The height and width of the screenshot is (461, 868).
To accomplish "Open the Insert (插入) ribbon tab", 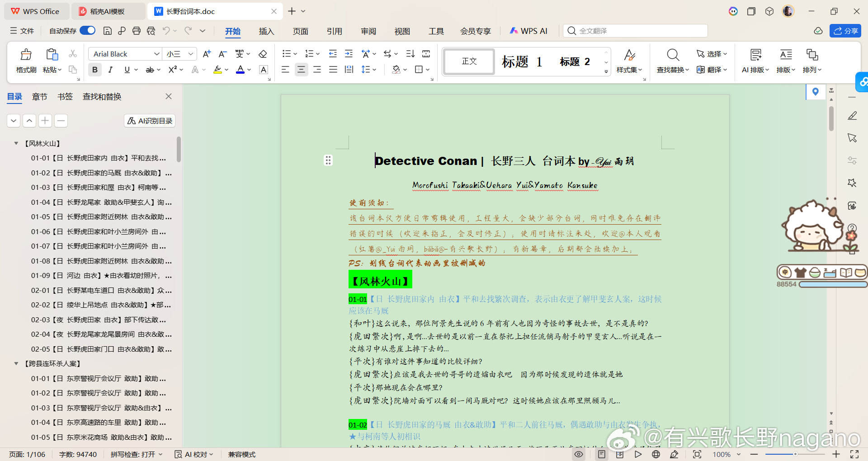I will point(266,31).
